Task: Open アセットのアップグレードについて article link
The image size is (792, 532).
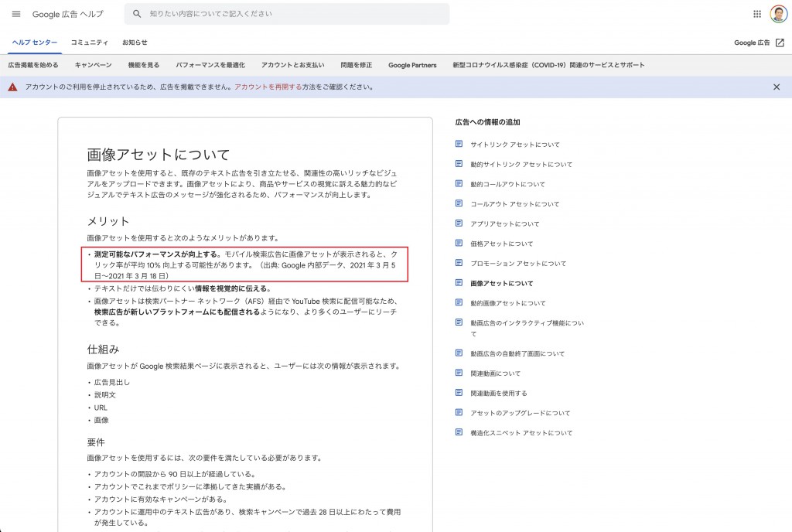Action: (x=521, y=413)
